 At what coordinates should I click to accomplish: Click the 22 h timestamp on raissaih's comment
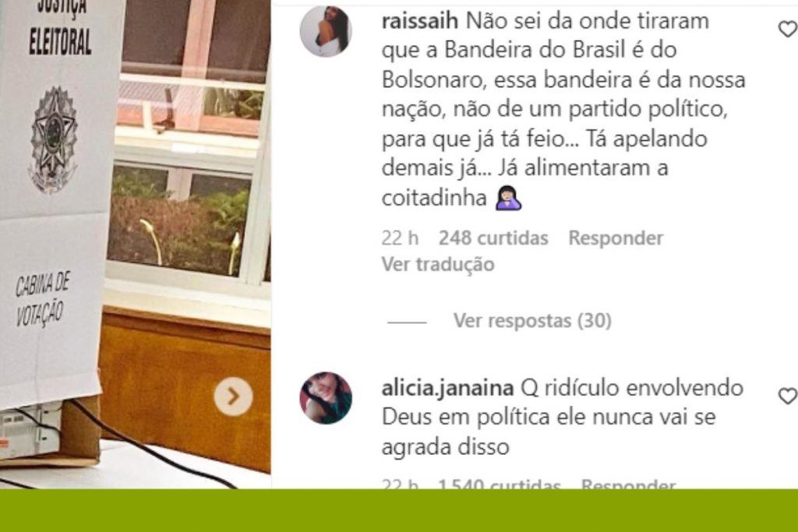400,238
